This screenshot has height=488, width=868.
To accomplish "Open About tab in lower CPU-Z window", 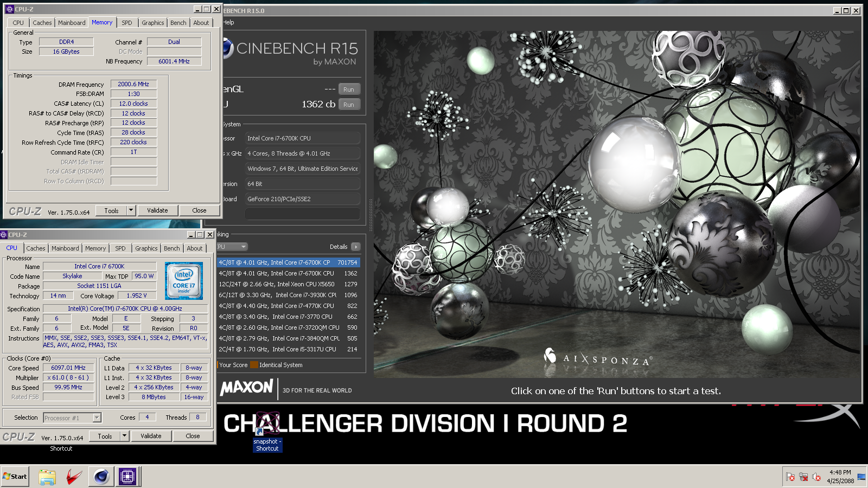I will tap(195, 248).
